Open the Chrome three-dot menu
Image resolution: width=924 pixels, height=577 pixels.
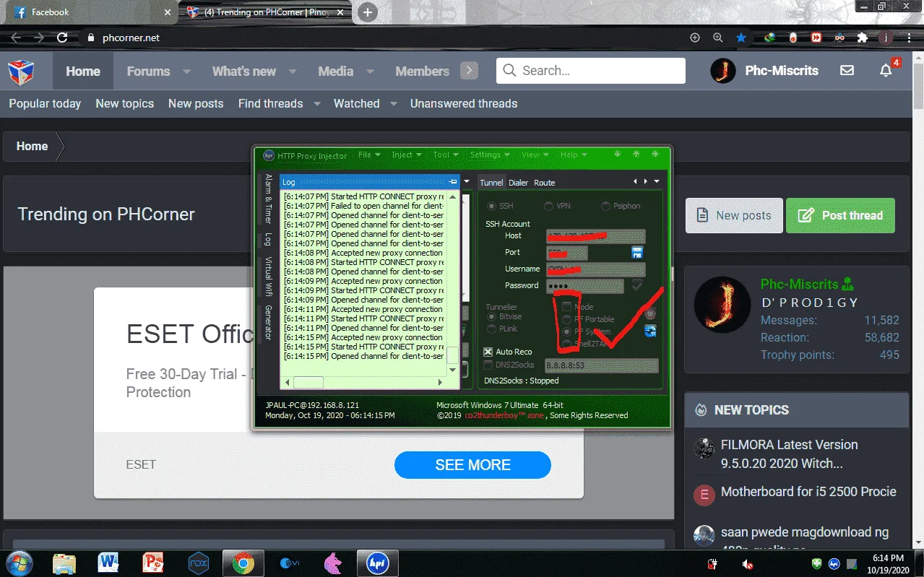909,38
